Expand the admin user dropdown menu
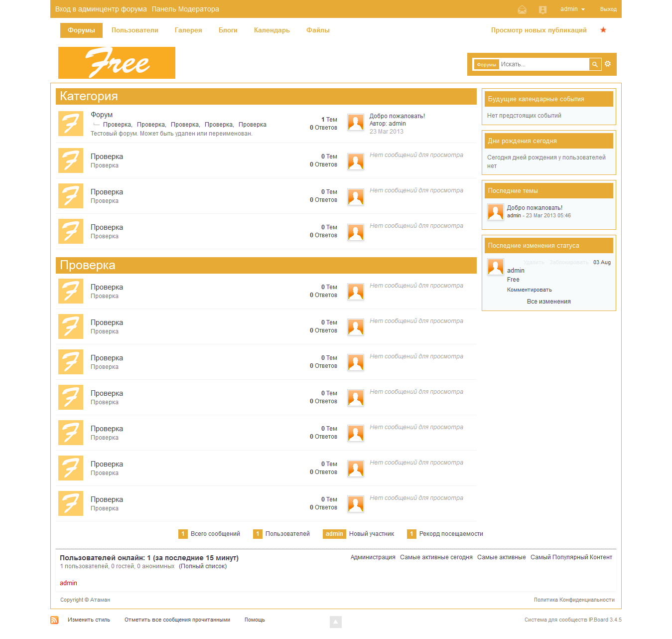 click(x=572, y=9)
